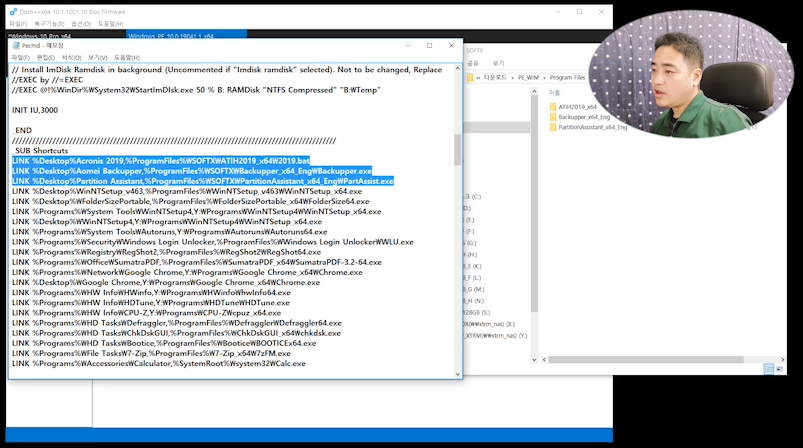
Task: Open Notepad 파일(F) menu
Action: pos(21,58)
